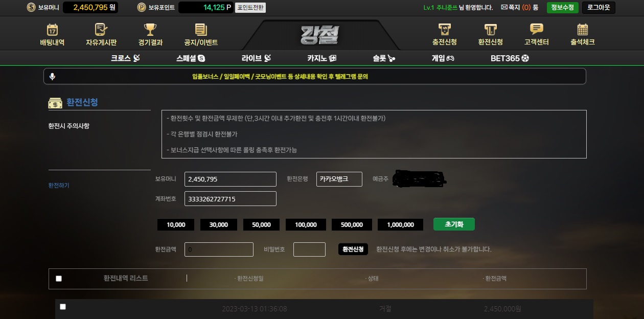Open the 배팅내역 calendar icon
The width and height of the screenshot is (644, 319).
[x=52, y=29]
